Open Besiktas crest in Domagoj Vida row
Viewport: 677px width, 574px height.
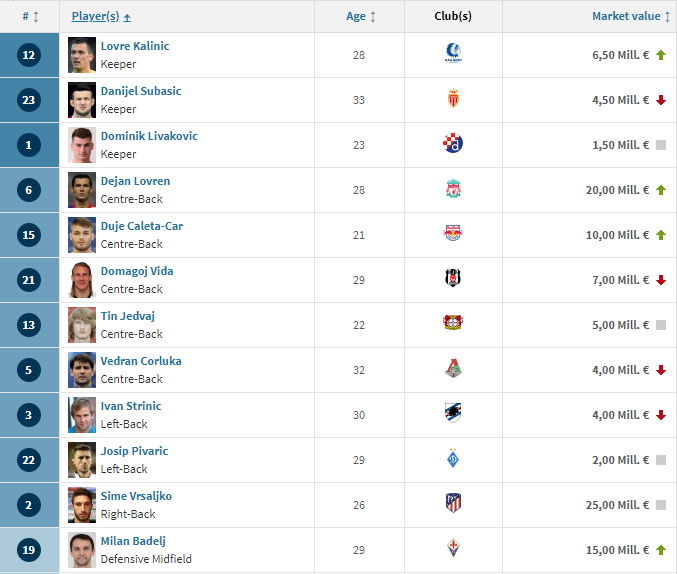click(x=453, y=279)
